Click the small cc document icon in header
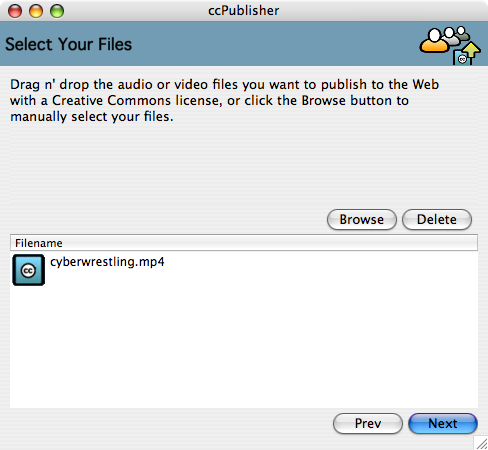 [x=462, y=58]
